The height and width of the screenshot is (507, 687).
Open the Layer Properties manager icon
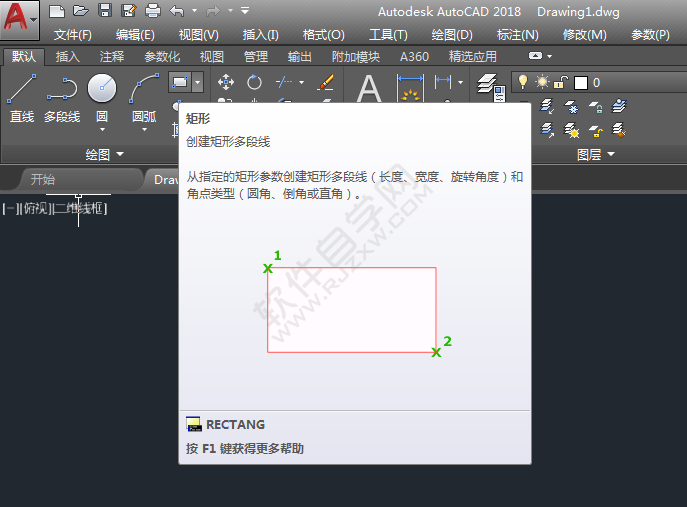[491, 88]
